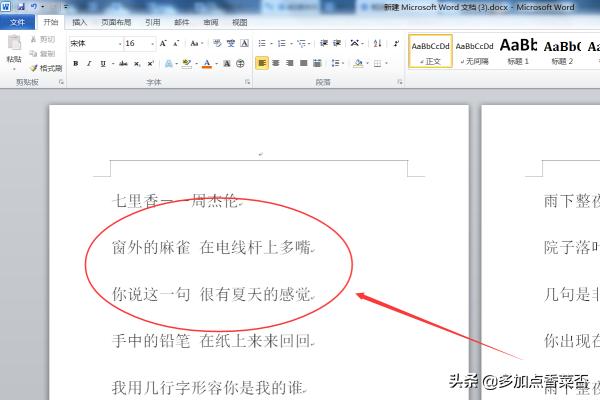The image size is (600, 400).
Task: Toggle the highlighted align-left button
Action: pyautogui.click(x=262, y=63)
